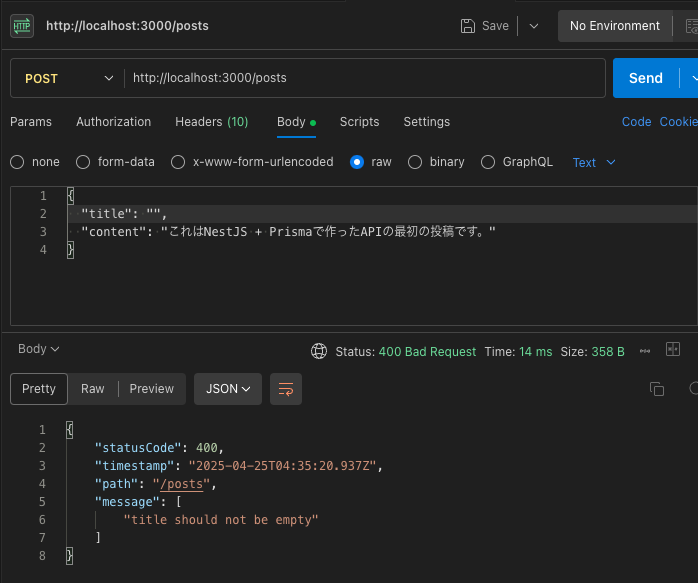The image size is (698, 583).
Task: Click the "message" key in response
Action: [127, 502]
